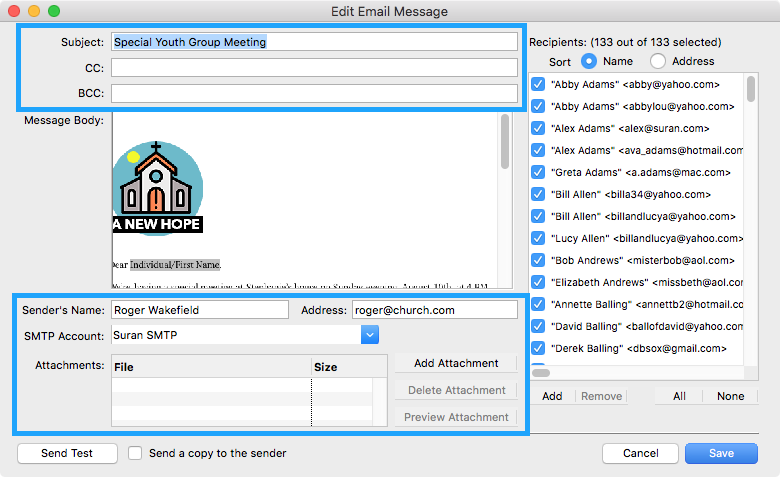Screen dimensions: 780x477
Task: Uncheck recipient abby@yahoo.com
Action: tap(538, 85)
